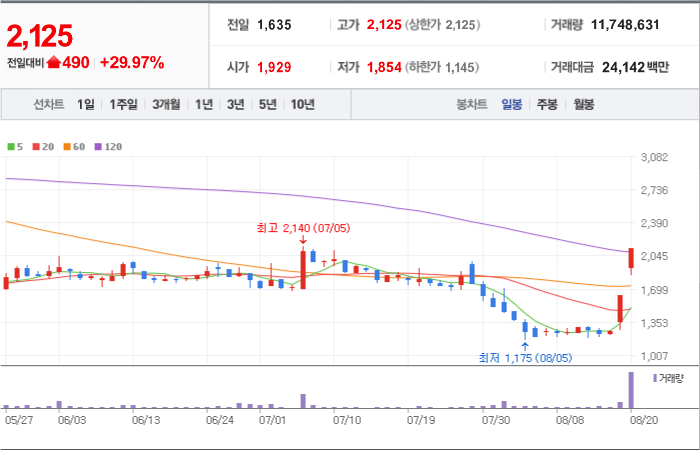The image size is (700, 450).
Task: Click the 06/13 date axis label
Action: pyautogui.click(x=146, y=421)
